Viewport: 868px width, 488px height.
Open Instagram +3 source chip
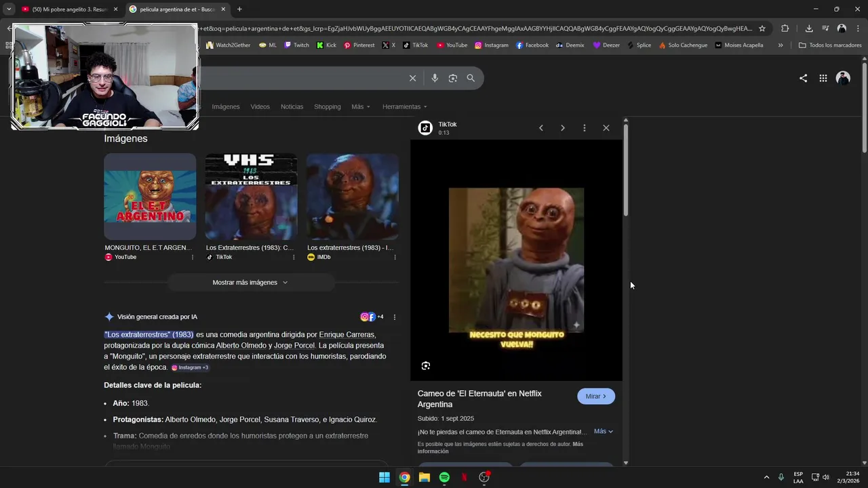pyautogui.click(x=190, y=367)
